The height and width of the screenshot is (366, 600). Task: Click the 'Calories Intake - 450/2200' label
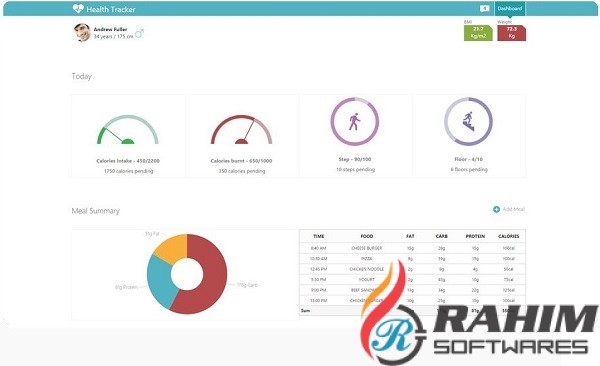[128, 161]
